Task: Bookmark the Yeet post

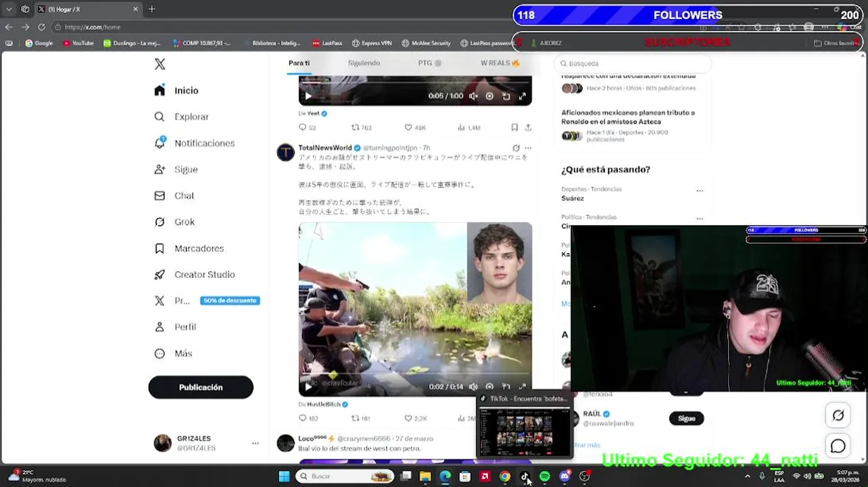Action: pos(514,127)
